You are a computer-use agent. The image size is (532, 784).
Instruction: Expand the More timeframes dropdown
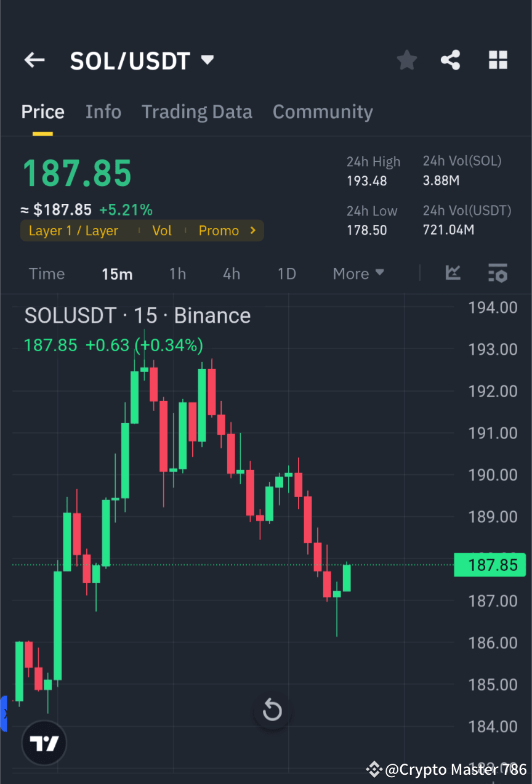coord(358,273)
